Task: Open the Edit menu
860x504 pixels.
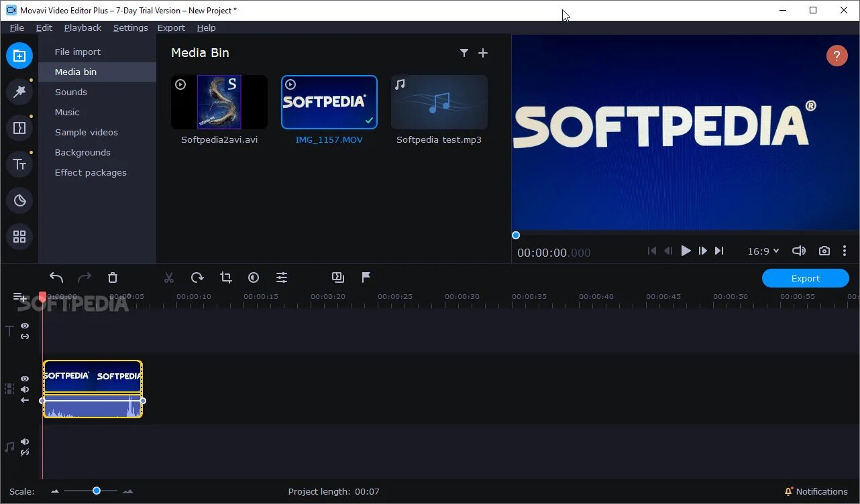Action: pyautogui.click(x=44, y=27)
